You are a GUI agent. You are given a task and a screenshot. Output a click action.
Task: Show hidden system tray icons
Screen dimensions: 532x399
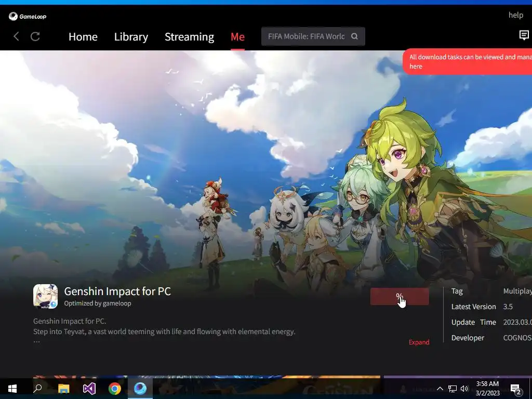click(440, 389)
